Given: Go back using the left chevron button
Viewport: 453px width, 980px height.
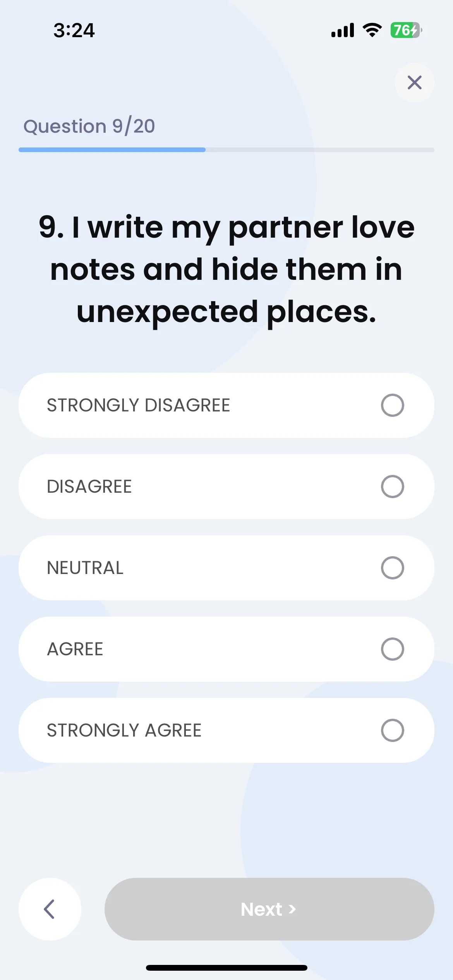Looking at the screenshot, I should 50,909.
